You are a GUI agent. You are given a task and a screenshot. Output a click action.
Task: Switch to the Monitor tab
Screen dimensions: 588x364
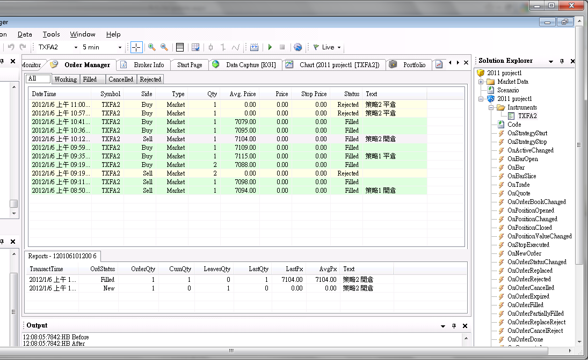32,65
